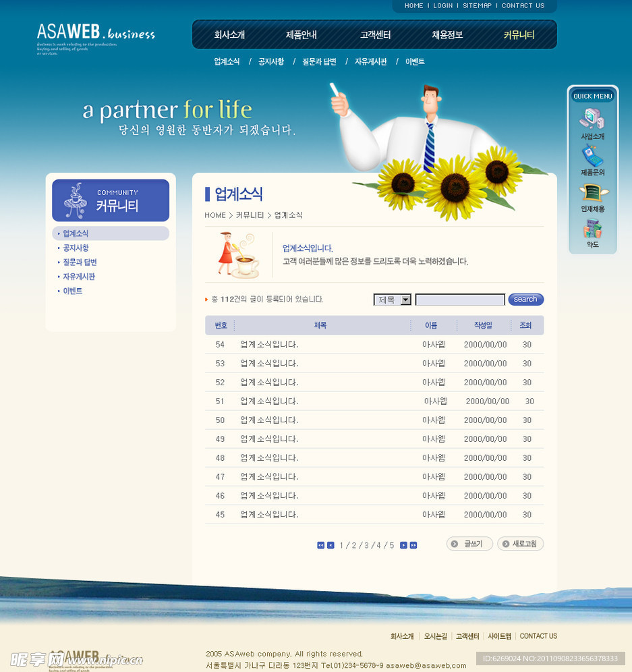Click the next page arrow icon
This screenshot has width=632, height=672.
pos(403,545)
